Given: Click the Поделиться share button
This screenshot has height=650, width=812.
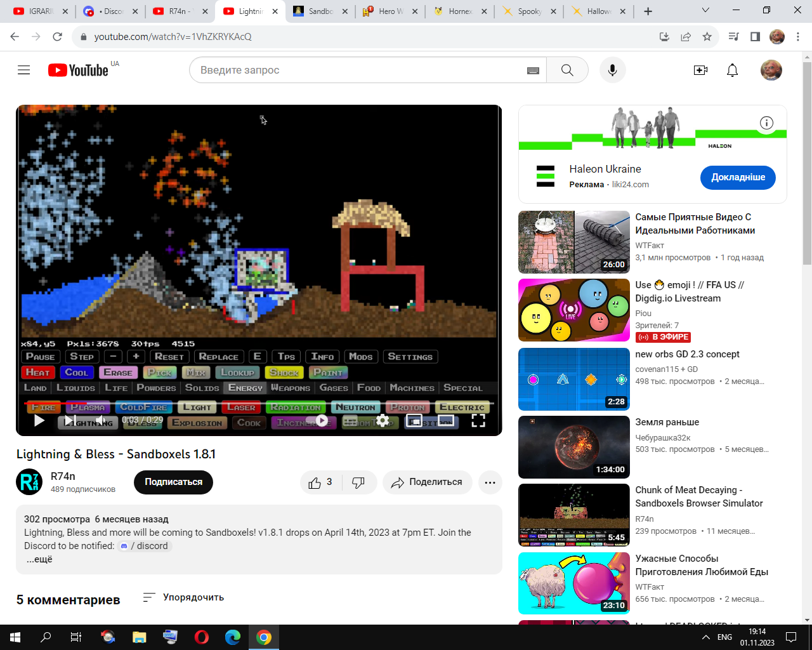Looking at the screenshot, I should pos(427,482).
